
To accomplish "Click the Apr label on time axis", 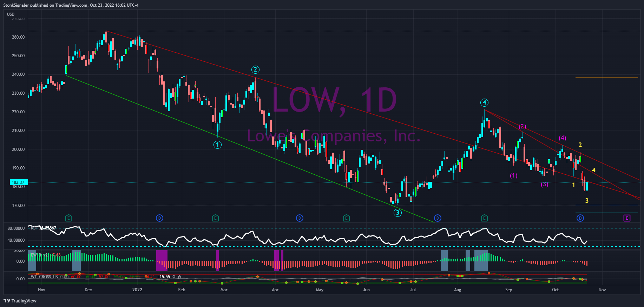I will point(275,290).
